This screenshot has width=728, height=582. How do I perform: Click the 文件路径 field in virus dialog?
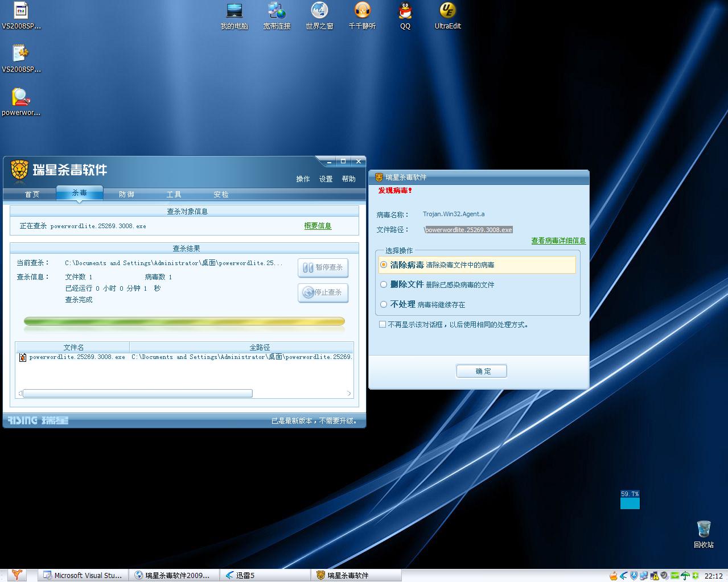[468, 230]
